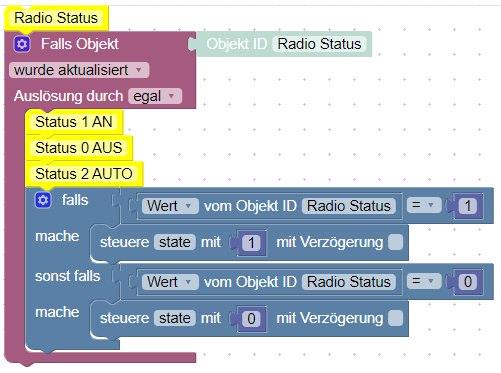Select the 'Status 1 AN' comment block
This screenshot has height=373, width=501.
click(x=74, y=122)
